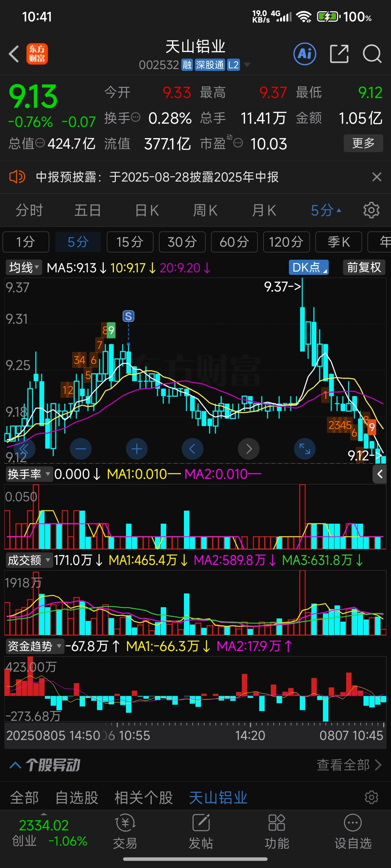Tap the 融 margin badge
This screenshot has width=391, height=868.
(187, 65)
